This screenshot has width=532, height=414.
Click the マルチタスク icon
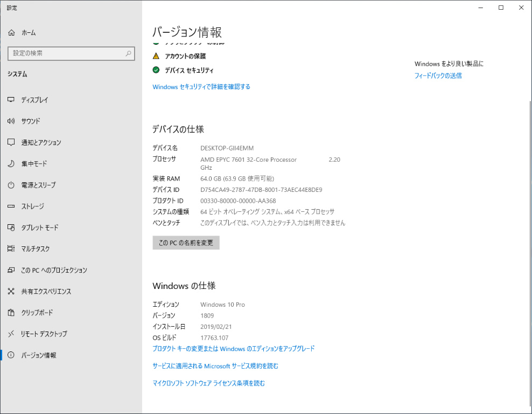tap(11, 249)
